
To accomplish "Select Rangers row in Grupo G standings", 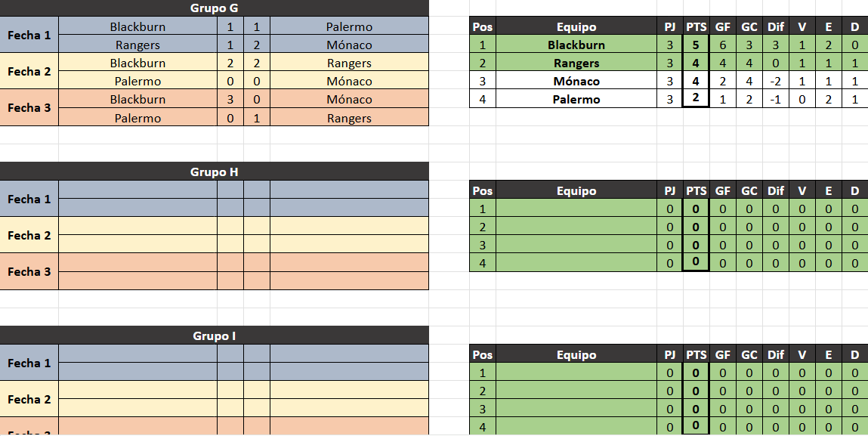I will tap(576, 63).
